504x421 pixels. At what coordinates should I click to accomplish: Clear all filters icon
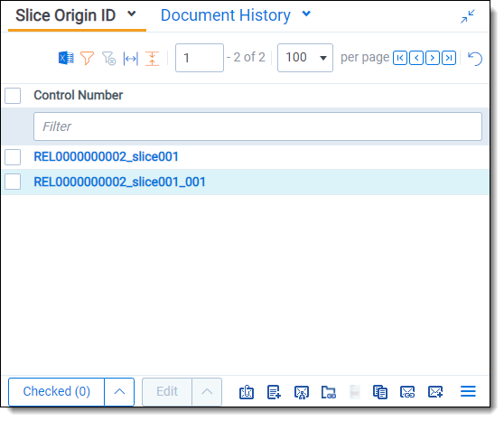click(x=108, y=58)
